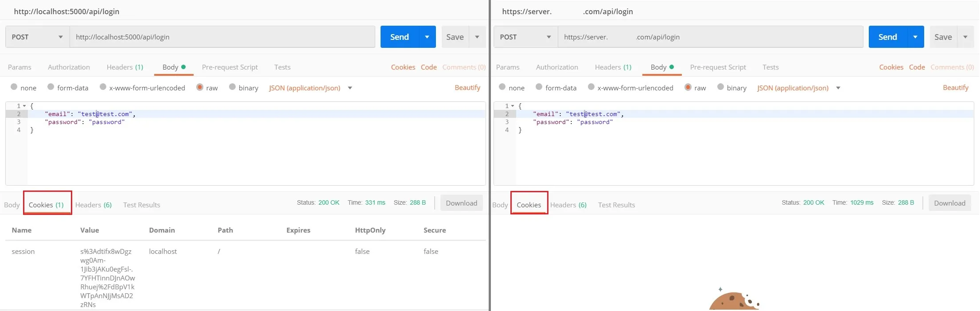Open the Tests tab in the localhost window

coord(282,67)
